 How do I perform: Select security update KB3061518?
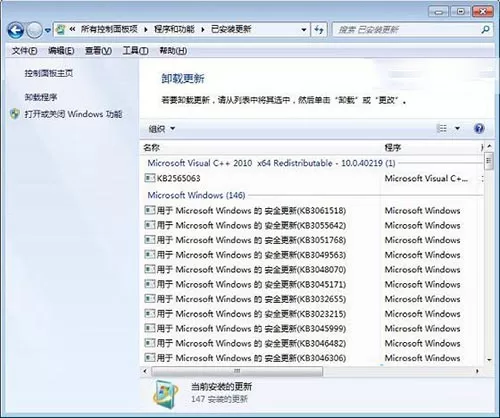point(313,211)
